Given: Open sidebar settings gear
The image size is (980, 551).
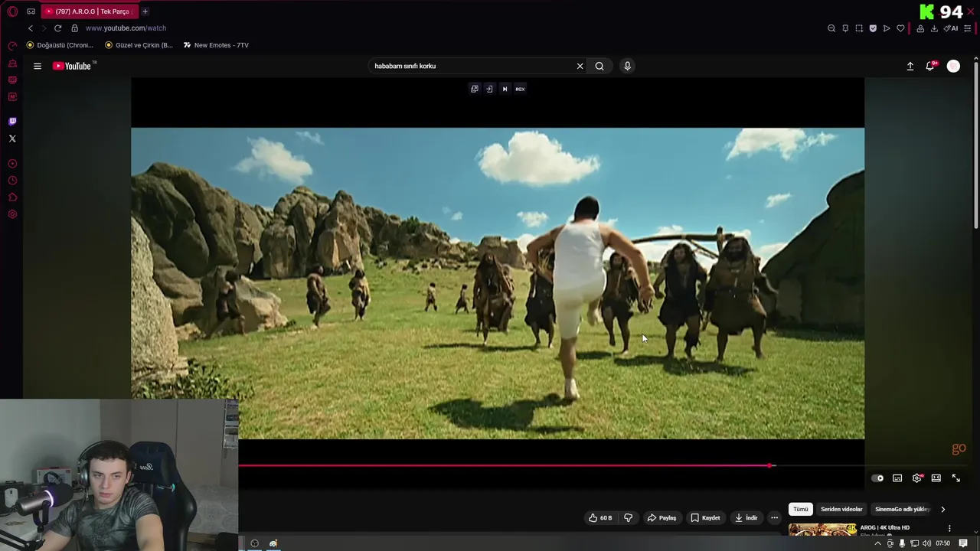Looking at the screenshot, I should tap(12, 214).
